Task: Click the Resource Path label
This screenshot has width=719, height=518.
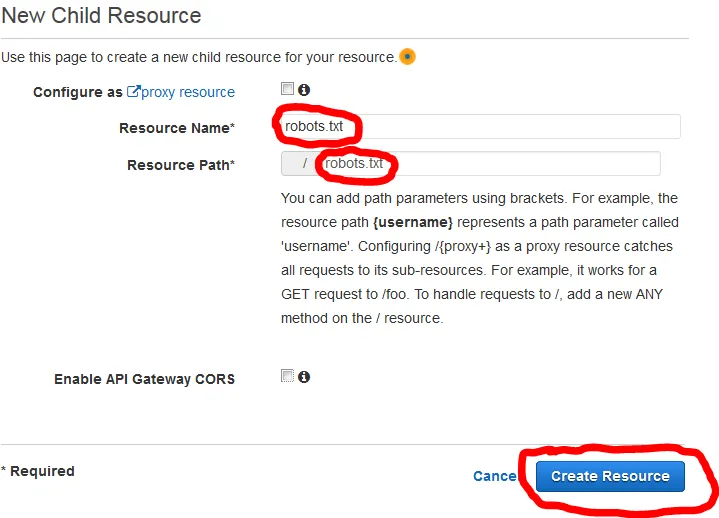Action: click(180, 165)
